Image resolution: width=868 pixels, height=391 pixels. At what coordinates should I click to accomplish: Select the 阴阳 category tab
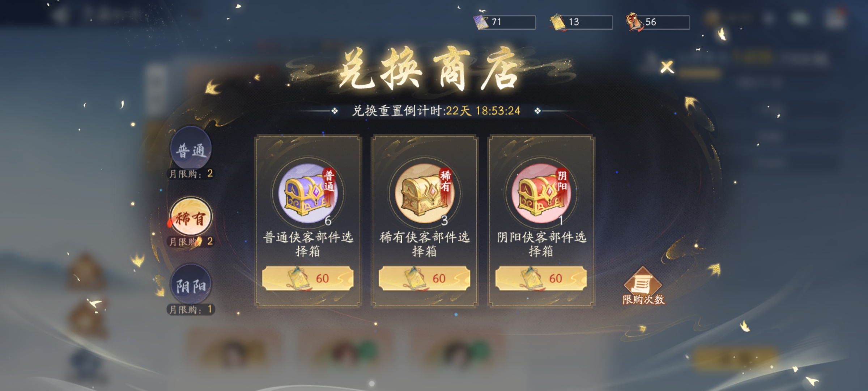191,285
